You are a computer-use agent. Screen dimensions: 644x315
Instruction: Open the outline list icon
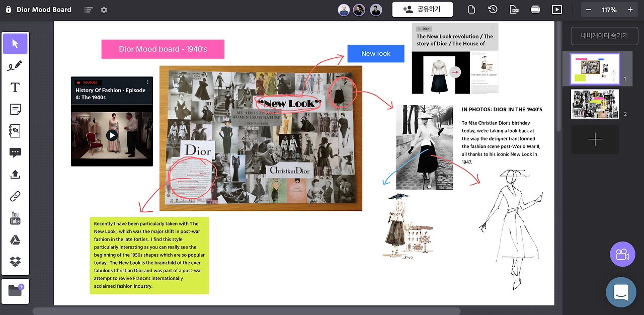point(89,10)
